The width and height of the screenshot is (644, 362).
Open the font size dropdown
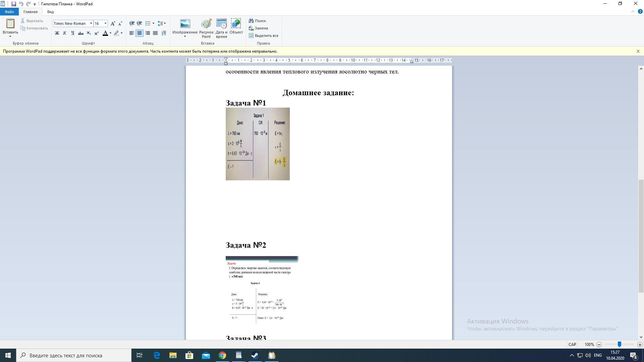click(105, 23)
